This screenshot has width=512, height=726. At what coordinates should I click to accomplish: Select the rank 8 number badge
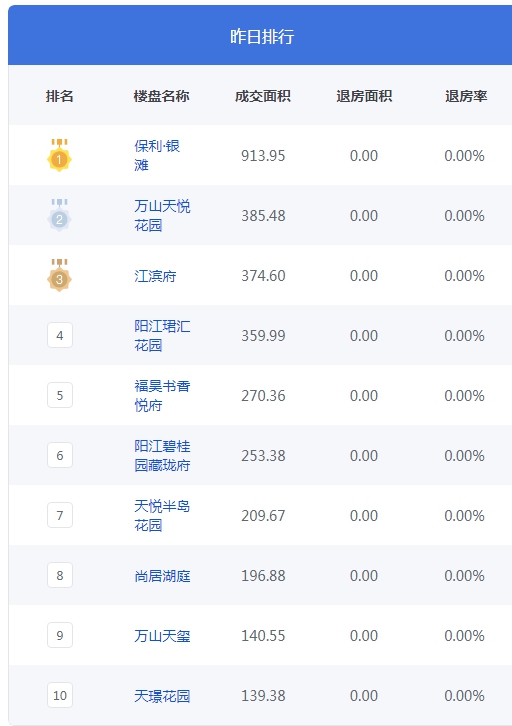pyautogui.click(x=60, y=576)
